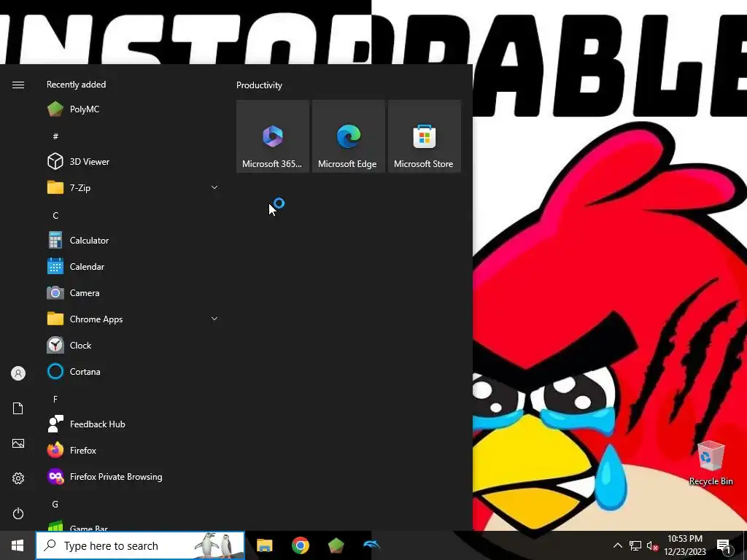This screenshot has width=747, height=560.
Task: Open File Explorer from the taskbar
Action: pyautogui.click(x=264, y=545)
